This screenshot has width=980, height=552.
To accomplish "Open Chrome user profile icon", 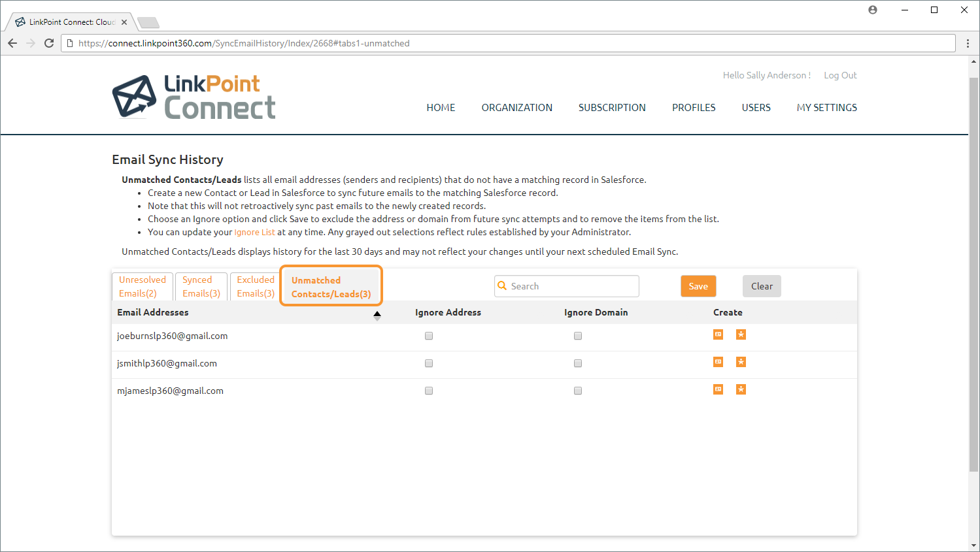I will coord(873,10).
